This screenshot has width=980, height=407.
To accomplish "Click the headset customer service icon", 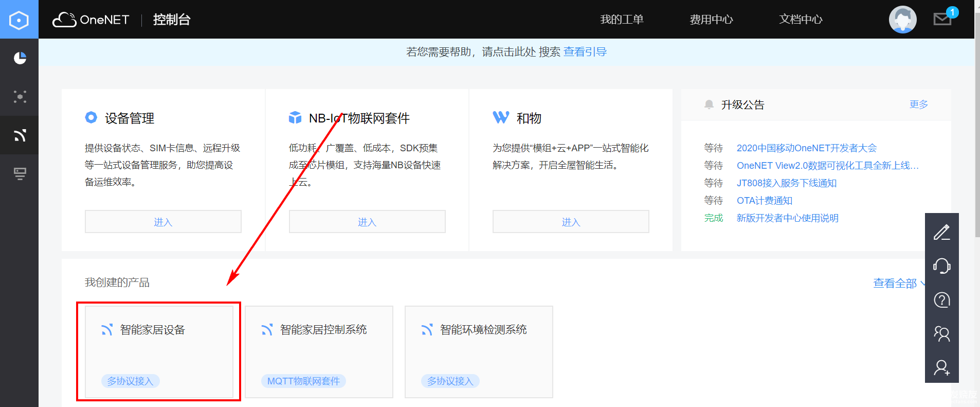I will click(941, 266).
